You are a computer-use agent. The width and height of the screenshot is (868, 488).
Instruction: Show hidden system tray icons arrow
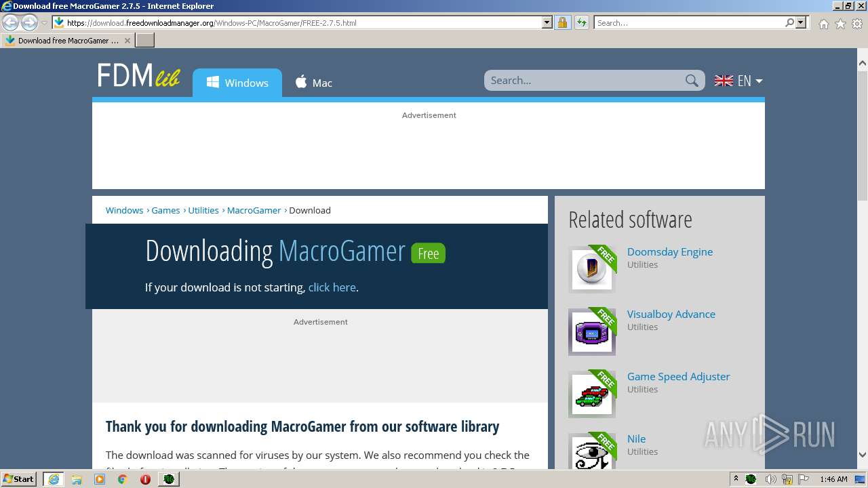click(736, 479)
